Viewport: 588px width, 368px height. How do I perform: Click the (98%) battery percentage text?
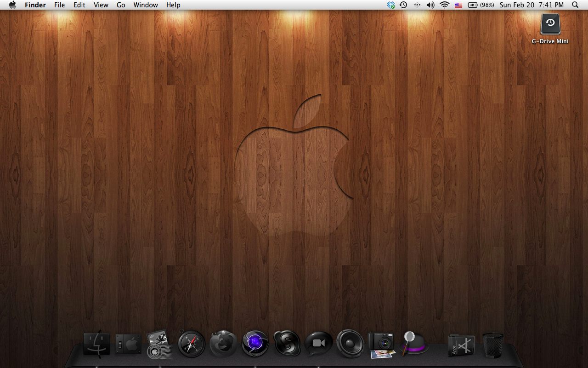pyautogui.click(x=487, y=5)
